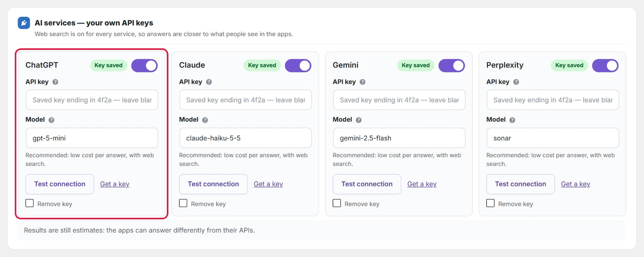Click into the Gemini API key field
Viewport: 644px width, 257px height.
click(399, 100)
